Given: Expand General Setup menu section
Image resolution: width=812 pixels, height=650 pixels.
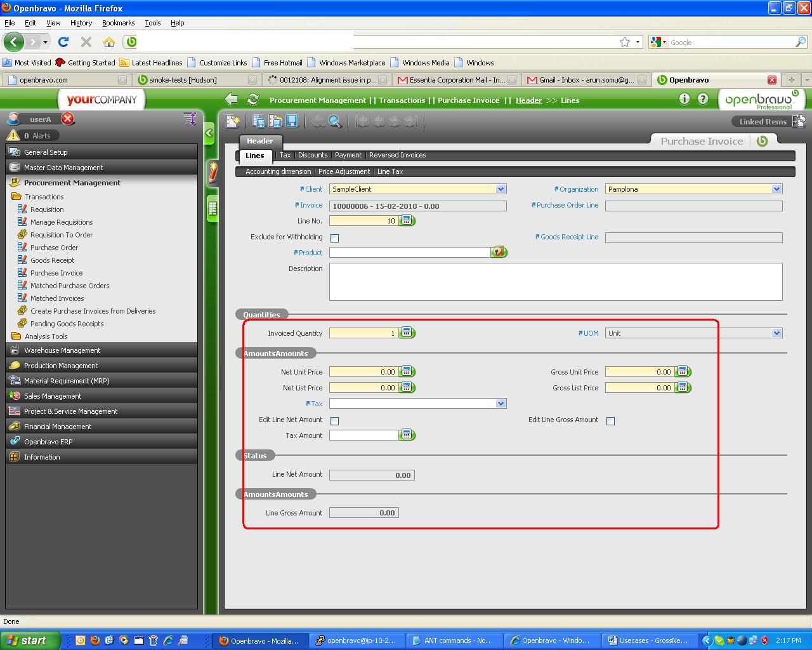Looking at the screenshot, I should 101,152.
